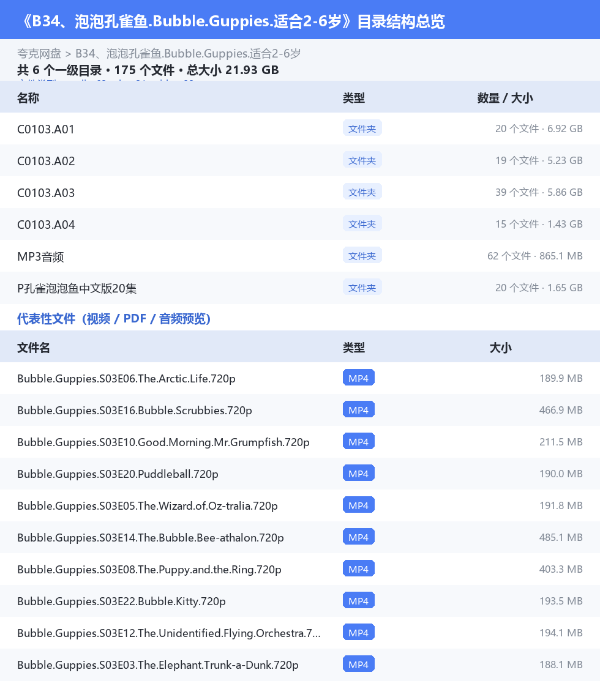Select the 188.1 MB size value
Image resolution: width=600 pixels, height=700 pixels.
pyautogui.click(x=561, y=665)
